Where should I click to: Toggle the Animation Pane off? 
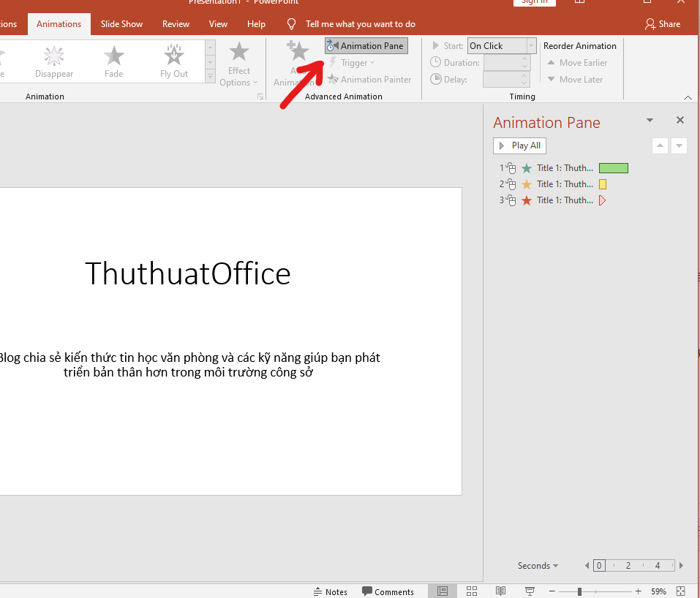pyautogui.click(x=366, y=45)
